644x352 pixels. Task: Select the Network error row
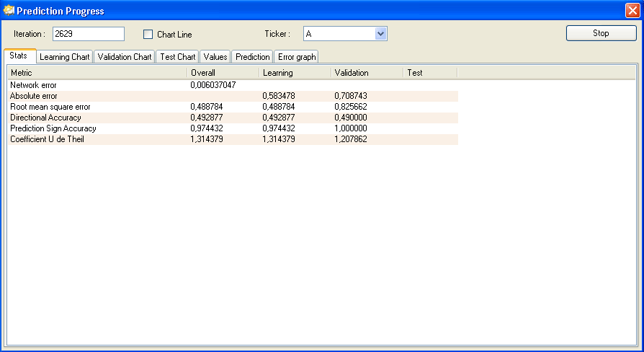point(233,85)
